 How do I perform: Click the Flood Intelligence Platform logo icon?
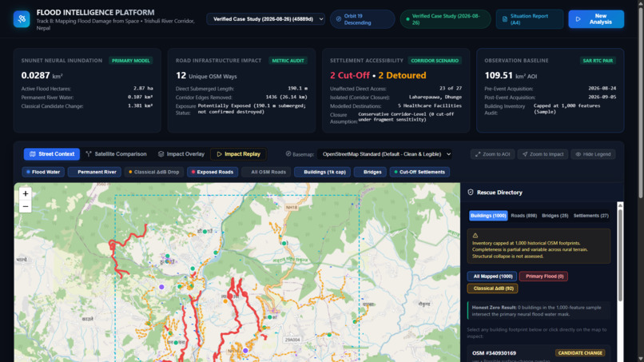[22, 19]
